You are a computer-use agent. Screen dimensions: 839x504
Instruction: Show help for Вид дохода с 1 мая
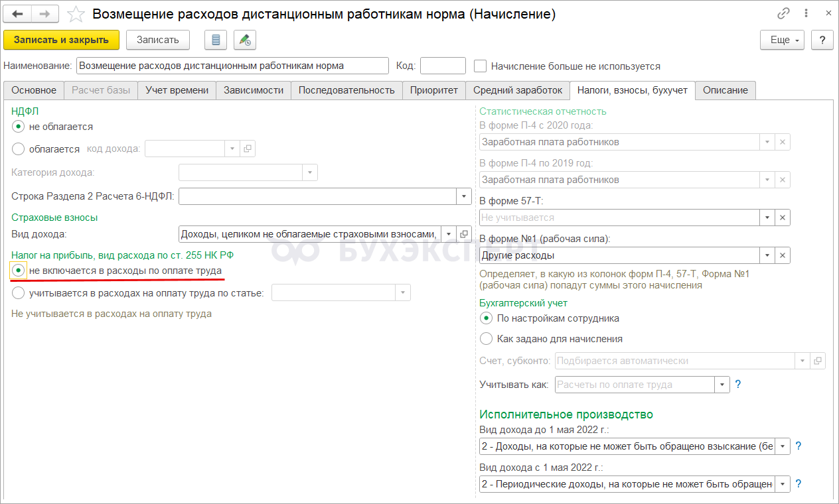click(x=799, y=483)
